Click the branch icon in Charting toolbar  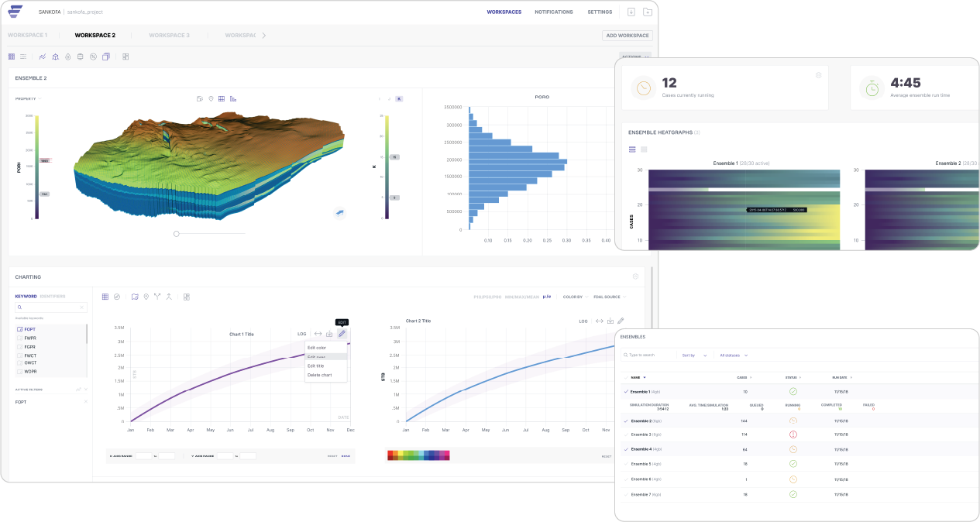[x=157, y=297]
